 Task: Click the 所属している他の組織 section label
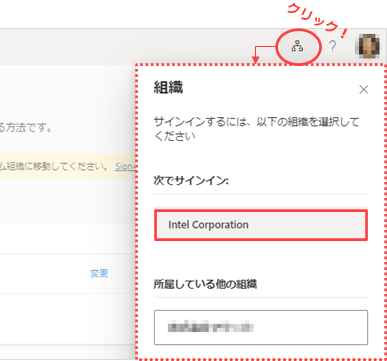[205, 284]
